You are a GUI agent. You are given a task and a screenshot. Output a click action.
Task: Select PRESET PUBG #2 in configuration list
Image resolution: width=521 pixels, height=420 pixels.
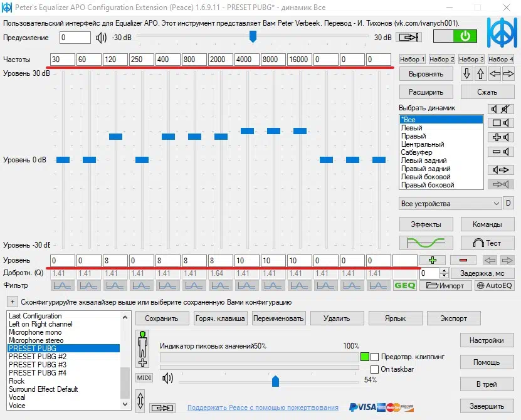(x=38, y=356)
